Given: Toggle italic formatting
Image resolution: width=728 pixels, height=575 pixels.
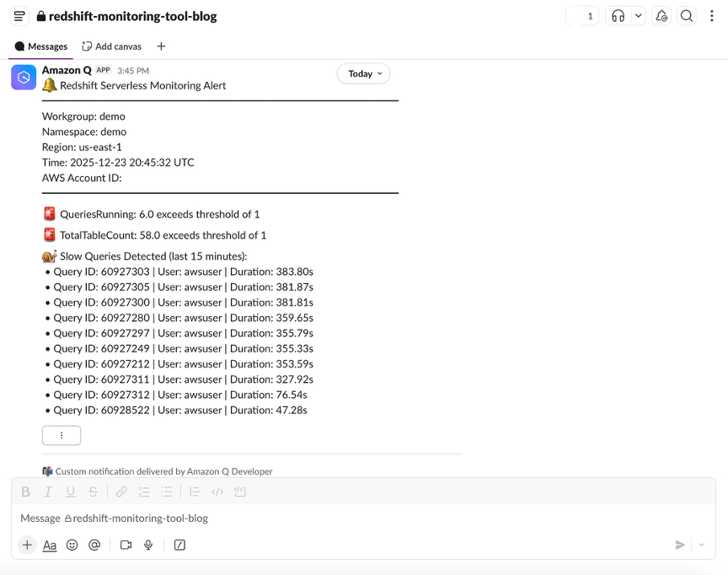Looking at the screenshot, I should click(48, 492).
